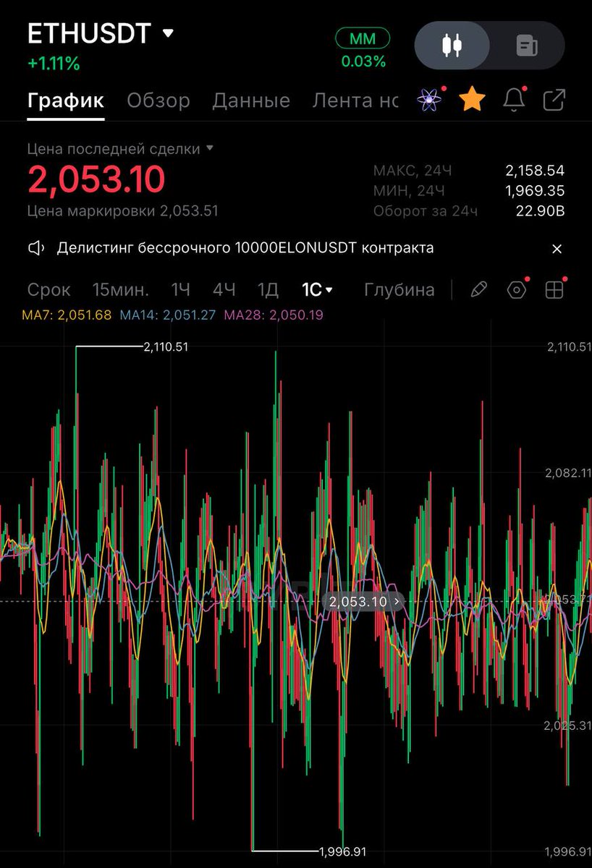
Task: Tap the announcement speaker icon
Action: point(36,248)
